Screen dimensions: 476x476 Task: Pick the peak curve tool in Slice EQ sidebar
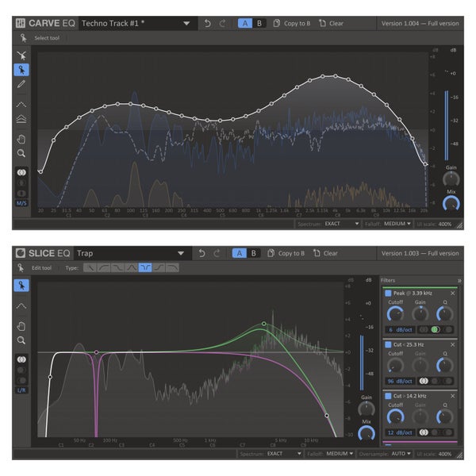(x=21, y=306)
